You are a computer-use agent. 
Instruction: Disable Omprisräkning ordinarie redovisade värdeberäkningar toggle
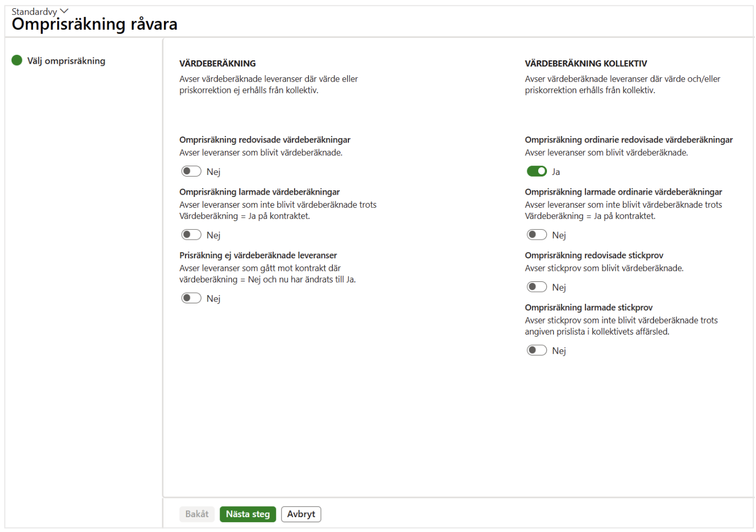pos(537,171)
